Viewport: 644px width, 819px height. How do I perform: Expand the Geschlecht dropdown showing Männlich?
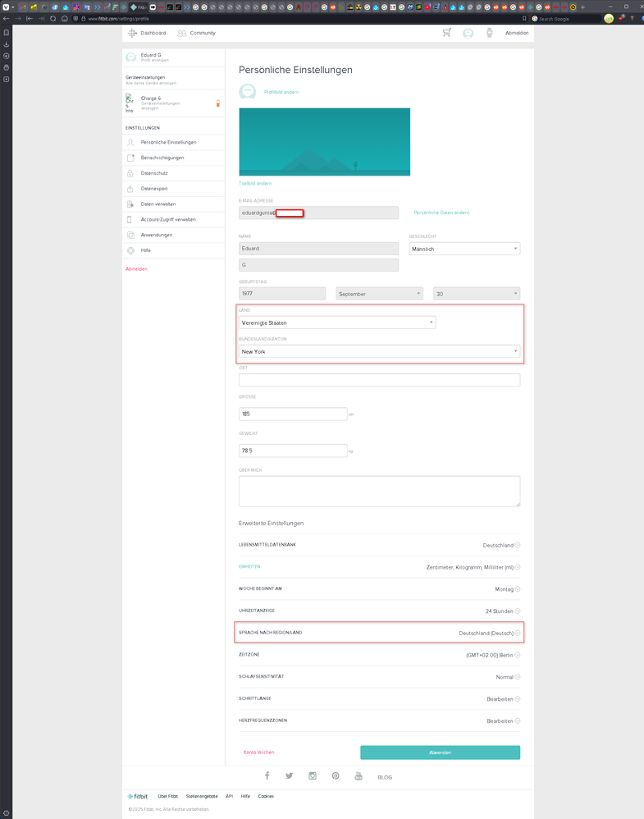[464, 249]
